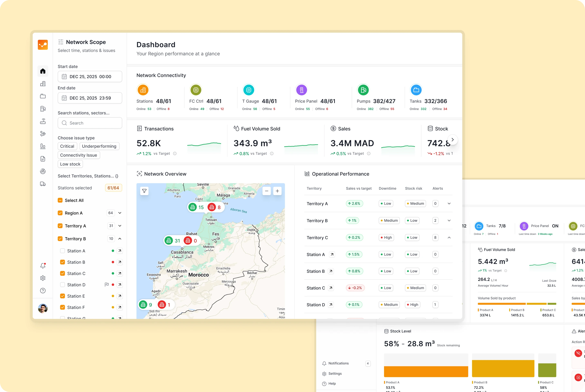
Task: Click the Search stations input field
Action: click(x=90, y=123)
